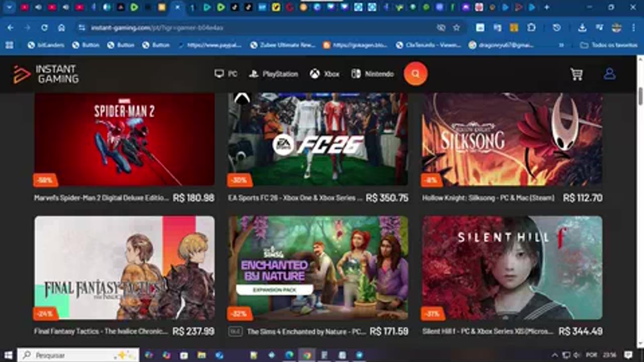Open the paypal bookmark

point(210,45)
